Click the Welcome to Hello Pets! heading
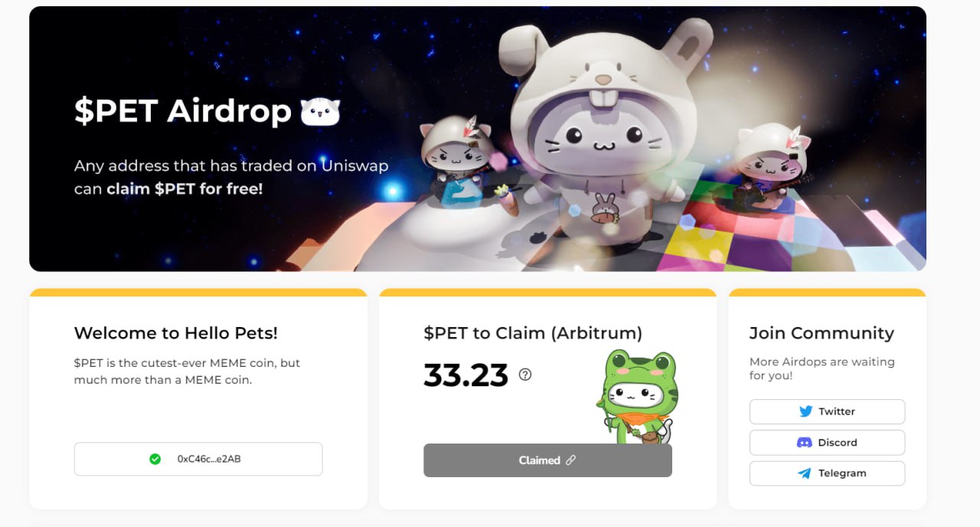 click(176, 333)
